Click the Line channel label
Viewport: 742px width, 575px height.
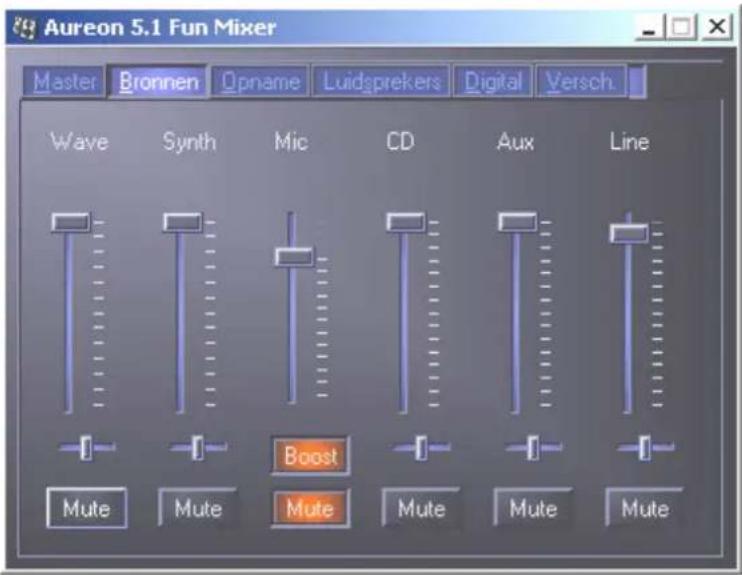629,142
